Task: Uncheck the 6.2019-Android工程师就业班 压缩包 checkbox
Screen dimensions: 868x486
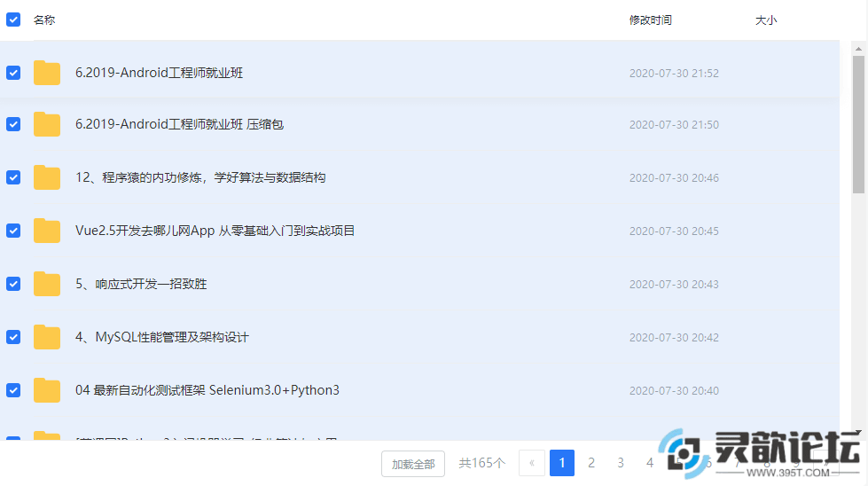Action: coord(13,124)
